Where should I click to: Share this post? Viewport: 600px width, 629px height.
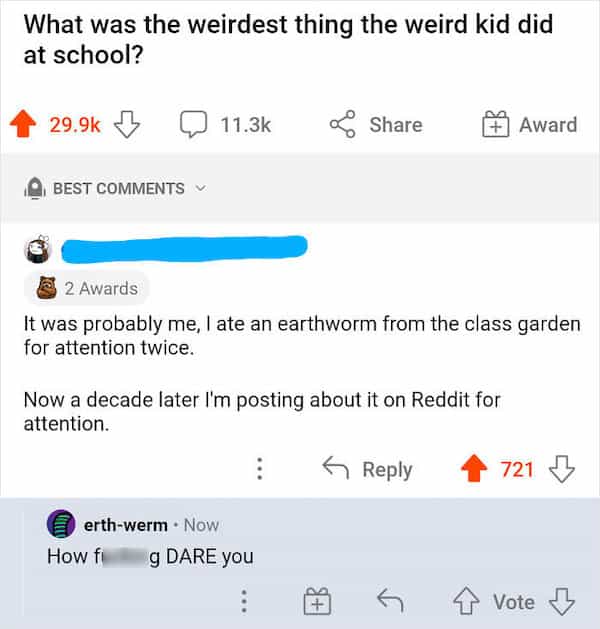pos(376,125)
